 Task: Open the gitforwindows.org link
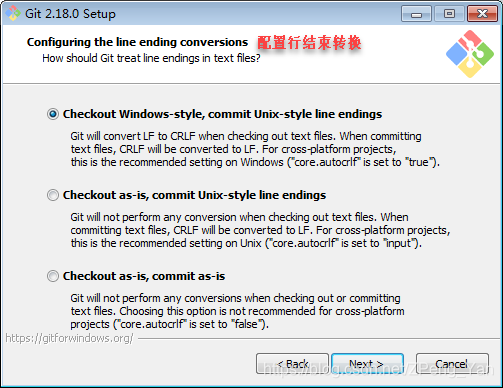[69, 338]
